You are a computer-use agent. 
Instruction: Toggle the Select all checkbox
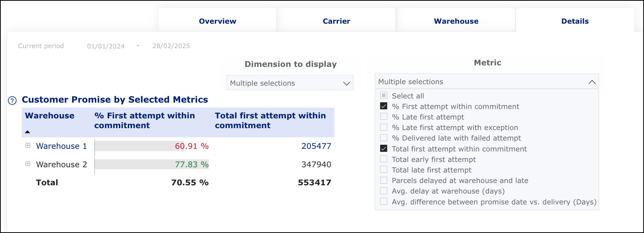(x=384, y=96)
